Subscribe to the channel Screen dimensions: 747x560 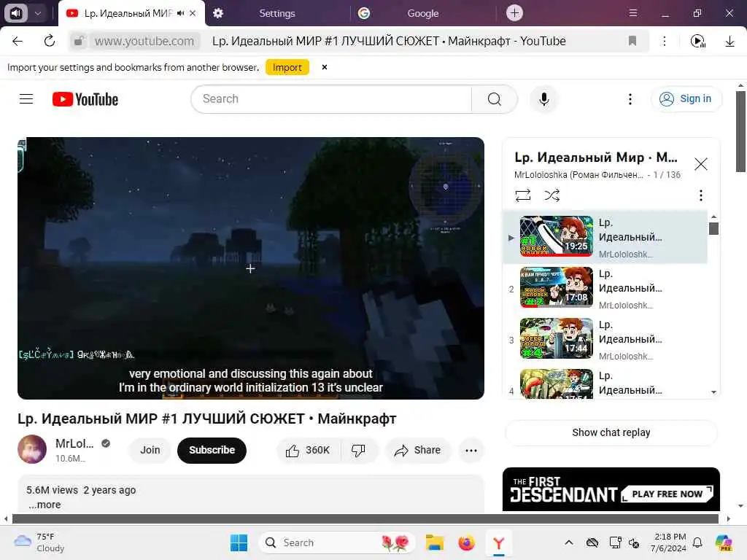(x=212, y=450)
